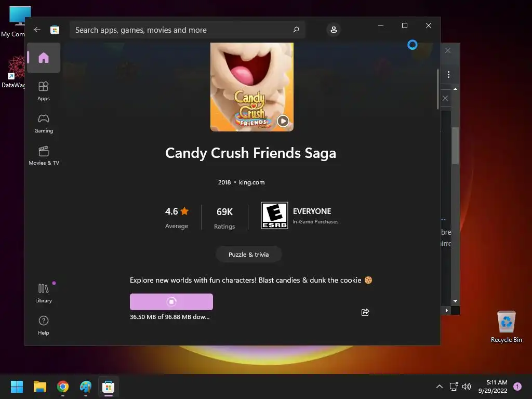The width and height of the screenshot is (532, 399).
Task: Close the background window panel X button
Action: click(x=445, y=98)
